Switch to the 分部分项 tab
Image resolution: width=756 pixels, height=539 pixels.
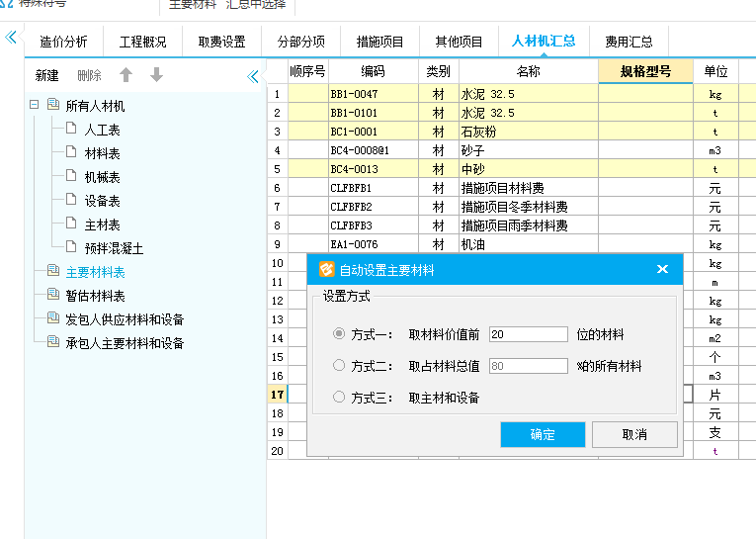click(300, 42)
